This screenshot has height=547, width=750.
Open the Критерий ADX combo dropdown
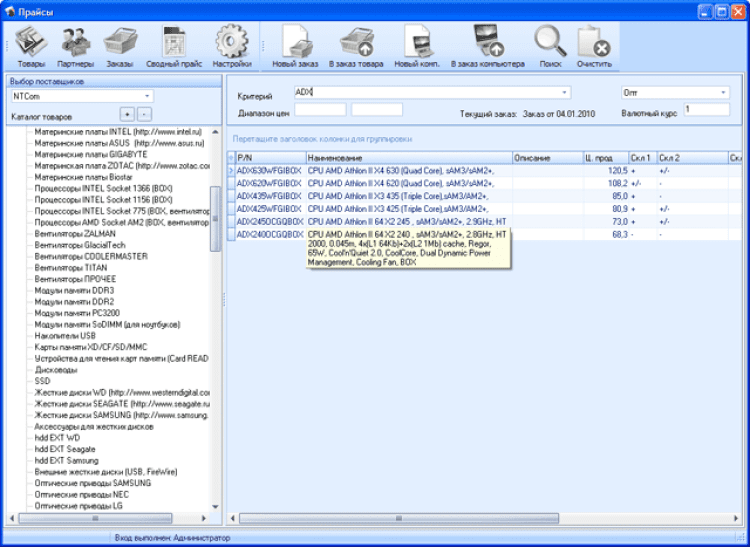[x=564, y=92]
